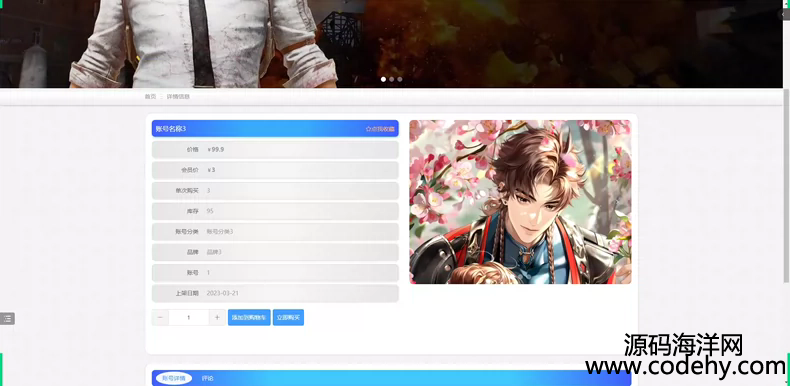The height and width of the screenshot is (386, 790).
Task: Select the third carousel indicator dot
Action: point(400,79)
